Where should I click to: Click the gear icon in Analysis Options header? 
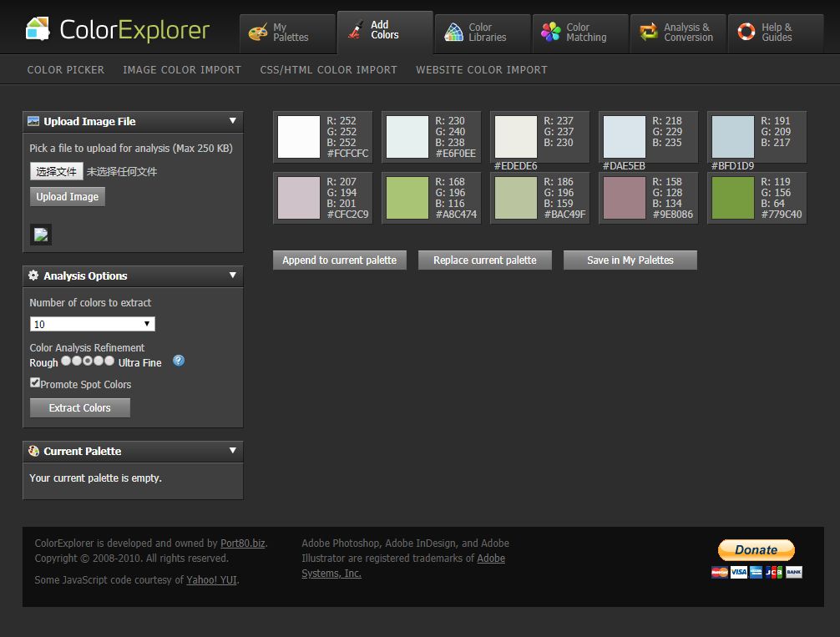[x=33, y=276]
